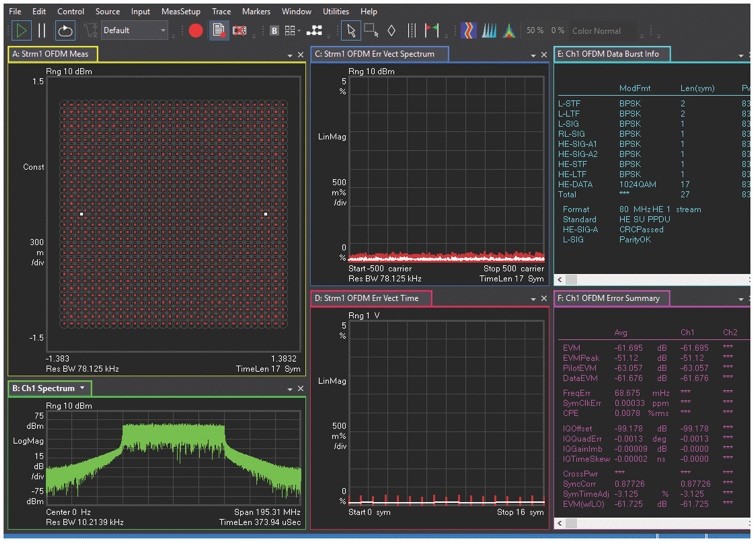Screen dimensions: 754x542
Task: Open the Markers menu
Action: tap(256, 11)
